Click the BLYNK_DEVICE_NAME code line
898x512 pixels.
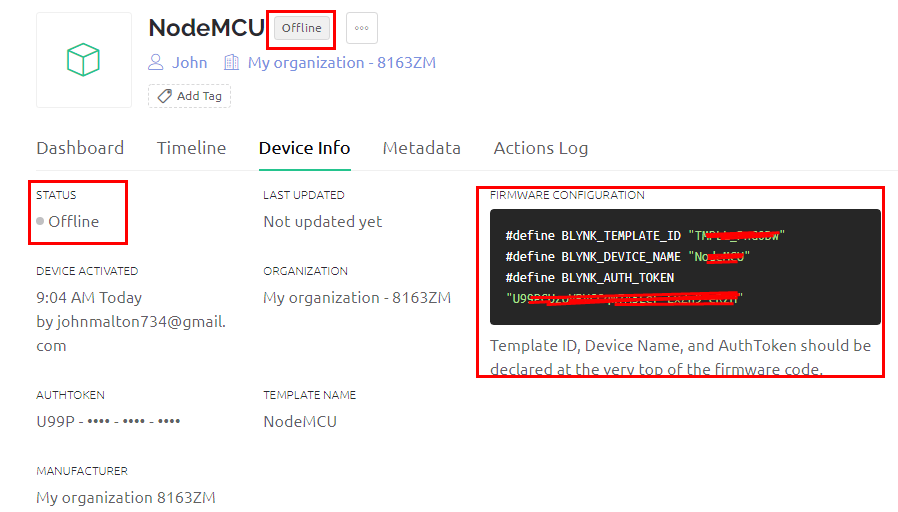click(627, 257)
